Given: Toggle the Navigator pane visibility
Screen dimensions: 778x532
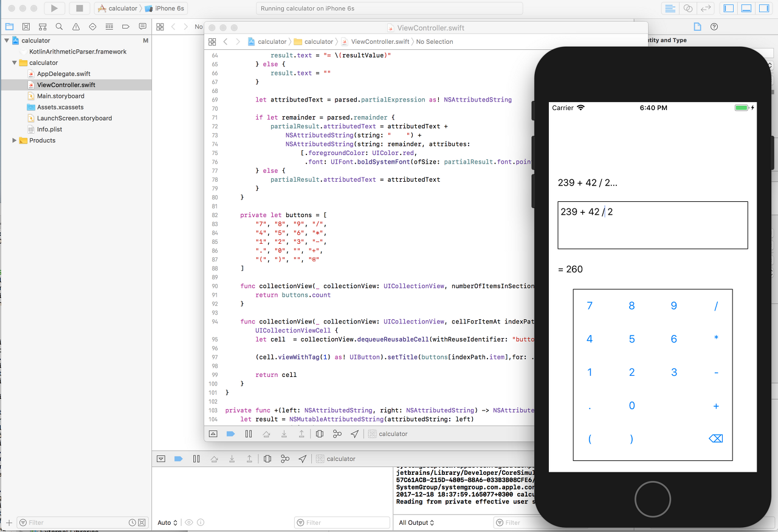Looking at the screenshot, I should [x=728, y=9].
